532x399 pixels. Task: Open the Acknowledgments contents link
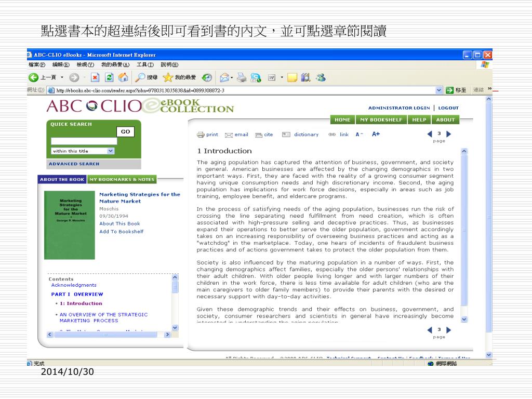(74, 285)
